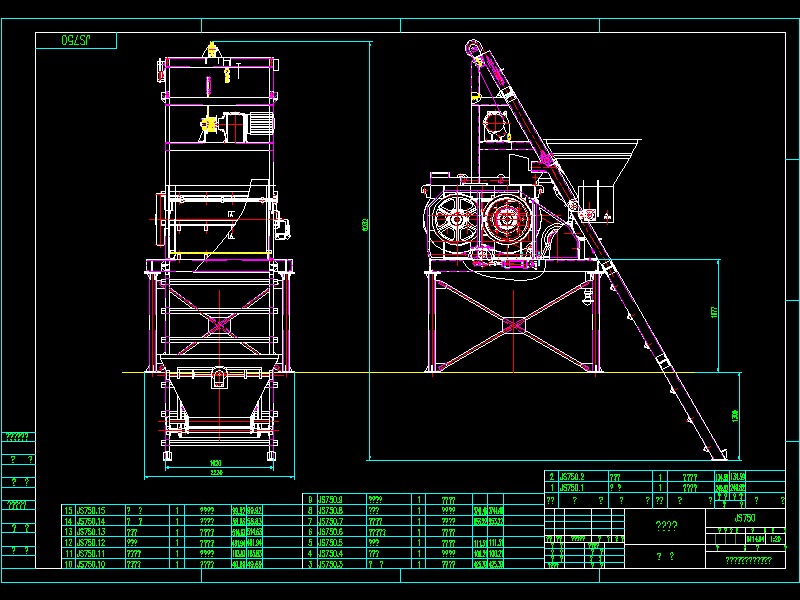Image resolution: width=800 pixels, height=600 pixels.
Task: Select row 15 JS750.15 in the parts list
Action: 90,509
